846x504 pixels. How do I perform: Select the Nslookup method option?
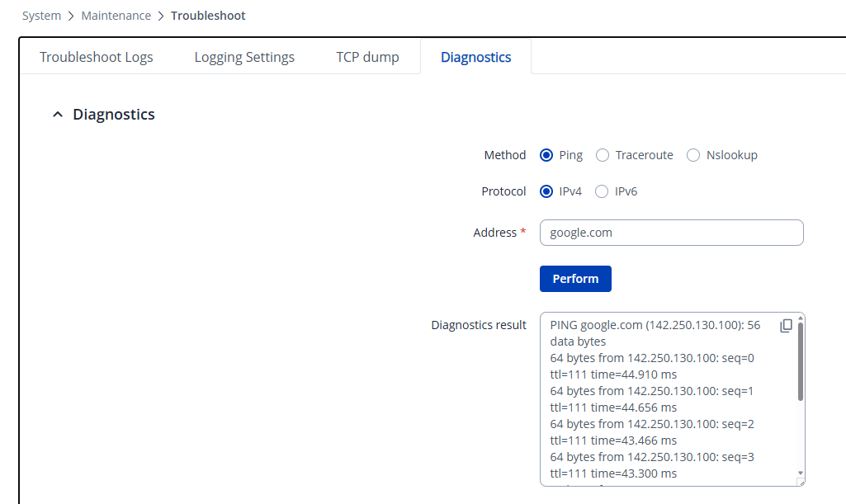[693, 155]
